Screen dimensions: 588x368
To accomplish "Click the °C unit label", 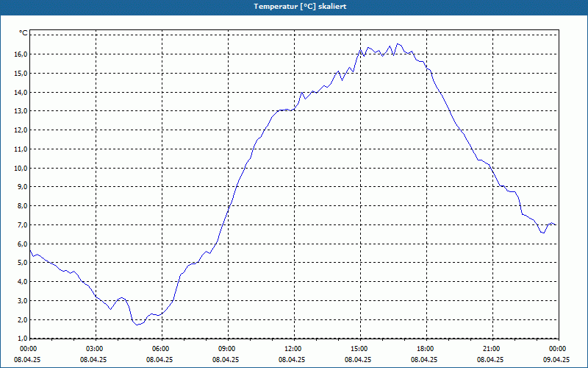I will pyautogui.click(x=24, y=33).
